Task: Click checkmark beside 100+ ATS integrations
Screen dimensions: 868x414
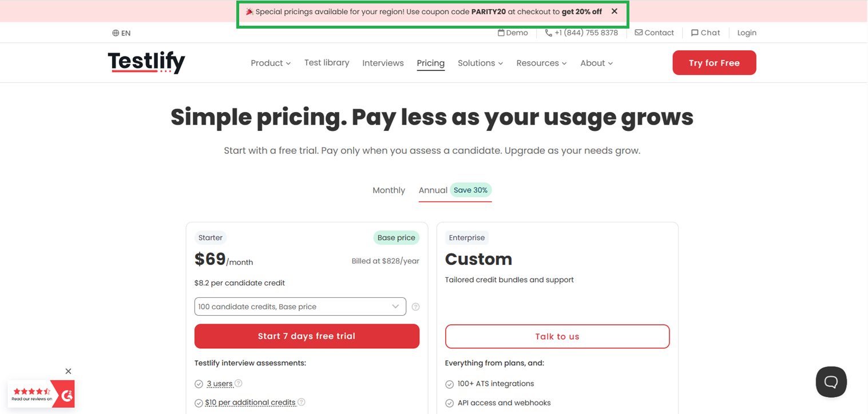Action: (449, 384)
